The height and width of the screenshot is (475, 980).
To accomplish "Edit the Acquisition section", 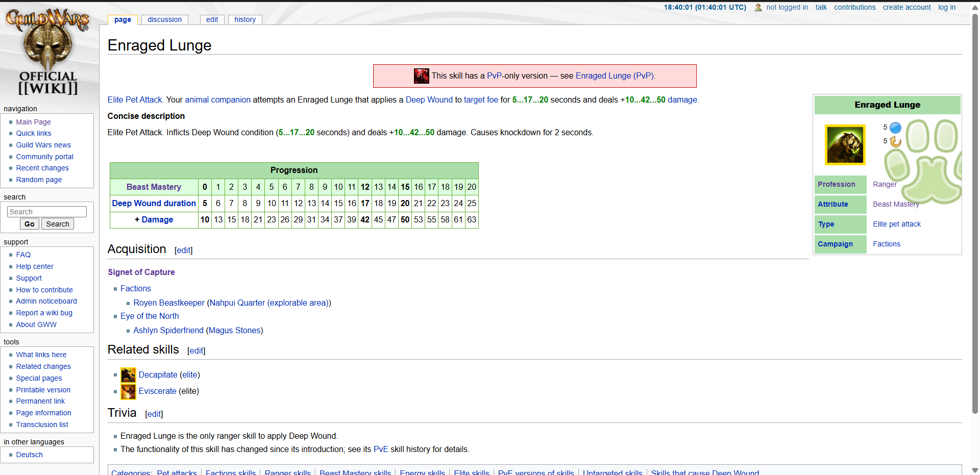I will click(x=184, y=251).
